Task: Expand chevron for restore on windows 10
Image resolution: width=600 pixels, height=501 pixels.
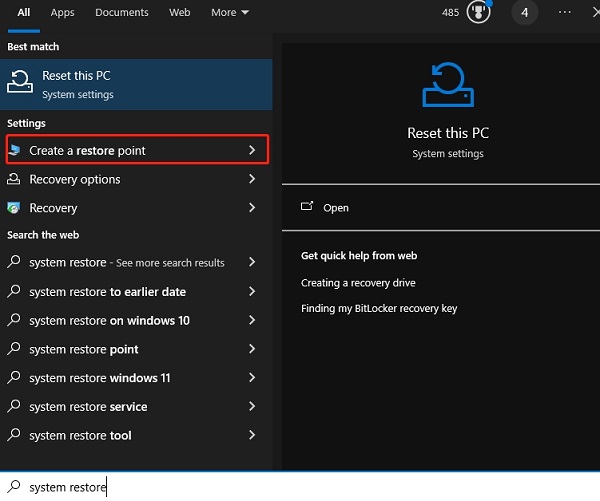Action: pyautogui.click(x=252, y=320)
